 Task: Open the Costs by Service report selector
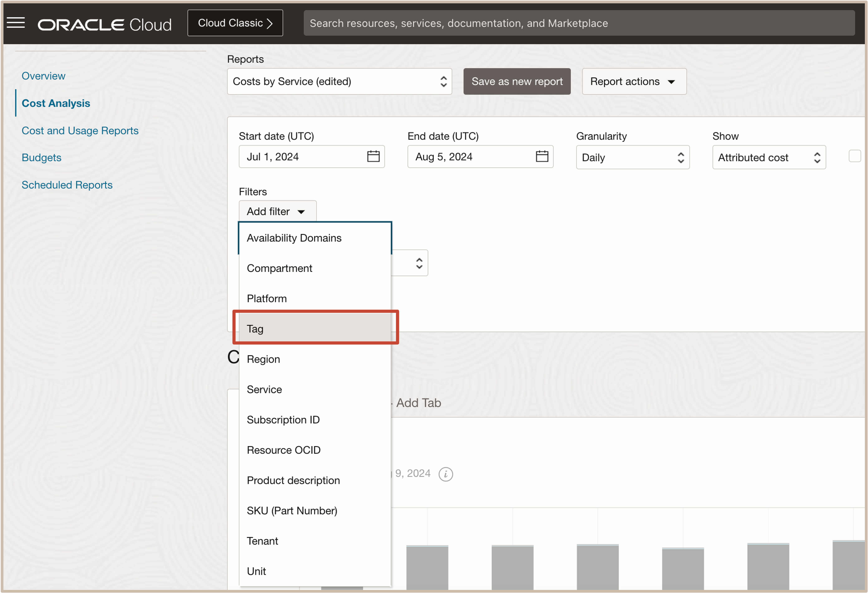pos(339,81)
